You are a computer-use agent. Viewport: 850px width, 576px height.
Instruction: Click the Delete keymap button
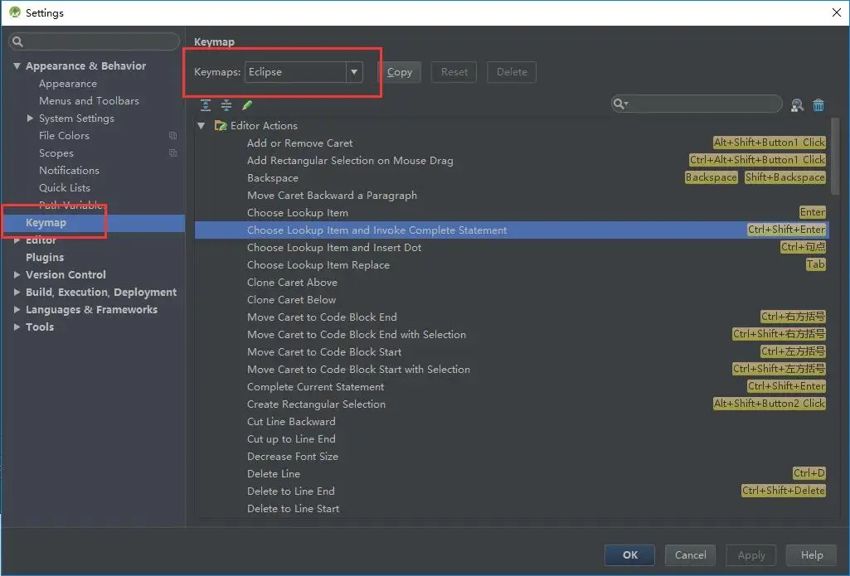[x=512, y=72]
